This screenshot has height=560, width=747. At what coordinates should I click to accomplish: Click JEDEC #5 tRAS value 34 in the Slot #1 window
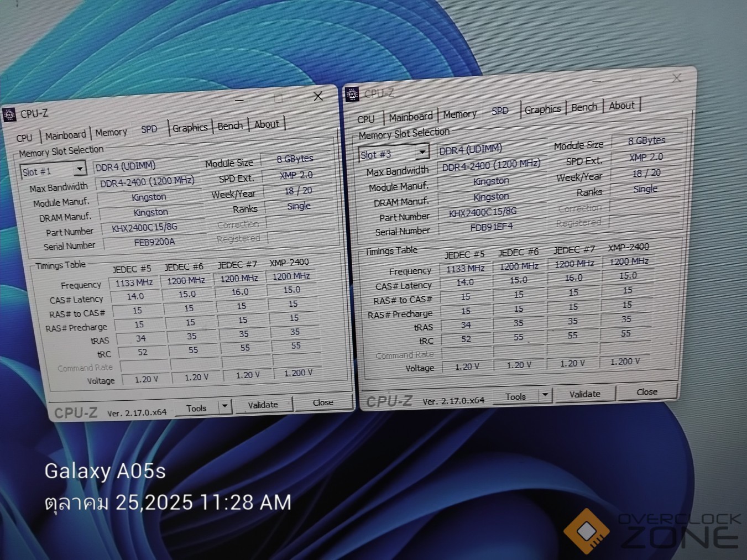[141, 338]
